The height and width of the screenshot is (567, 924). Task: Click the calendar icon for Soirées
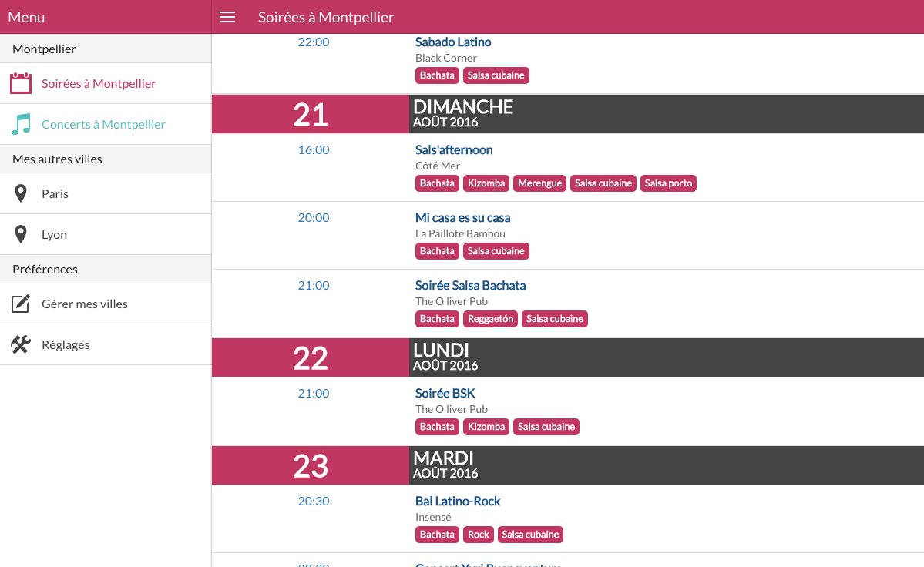click(x=21, y=83)
